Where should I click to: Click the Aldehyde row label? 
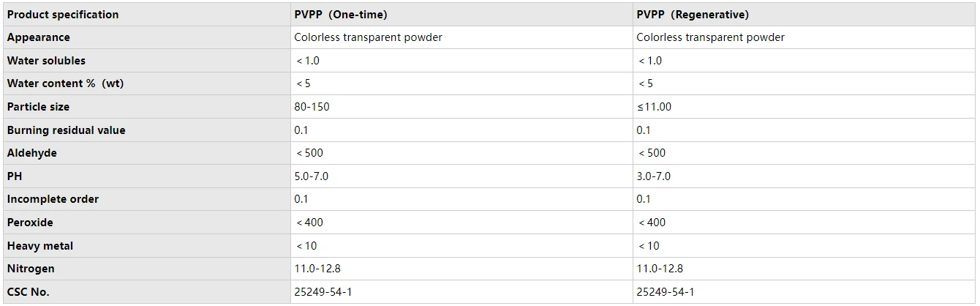(32, 153)
